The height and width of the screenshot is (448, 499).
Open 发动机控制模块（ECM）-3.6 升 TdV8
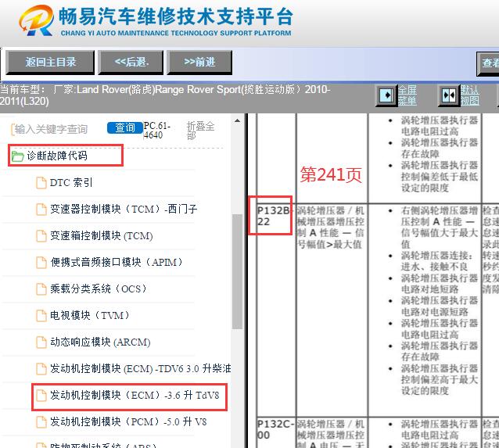click(x=135, y=395)
